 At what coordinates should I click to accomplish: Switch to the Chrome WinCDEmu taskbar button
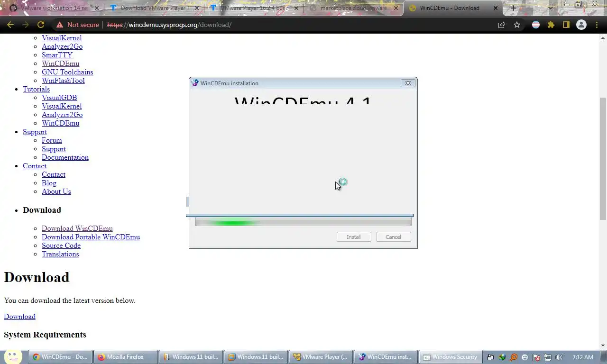pos(60,357)
